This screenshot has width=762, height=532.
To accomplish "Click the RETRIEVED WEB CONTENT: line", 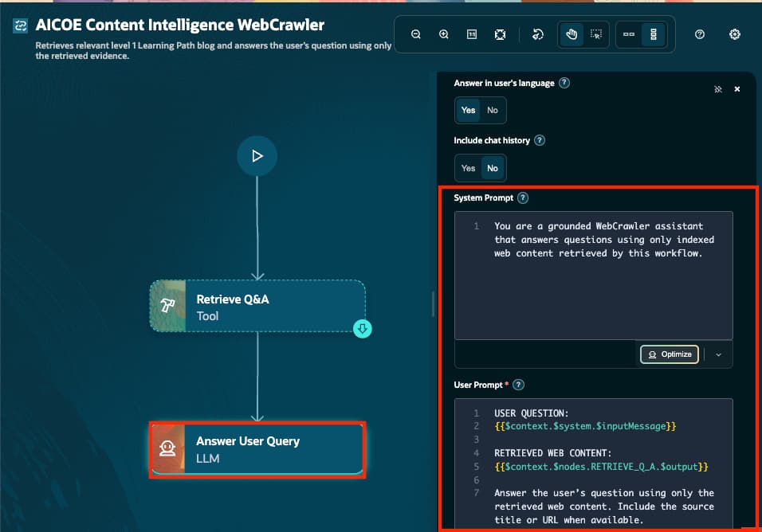I will pyautogui.click(x=552, y=453).
